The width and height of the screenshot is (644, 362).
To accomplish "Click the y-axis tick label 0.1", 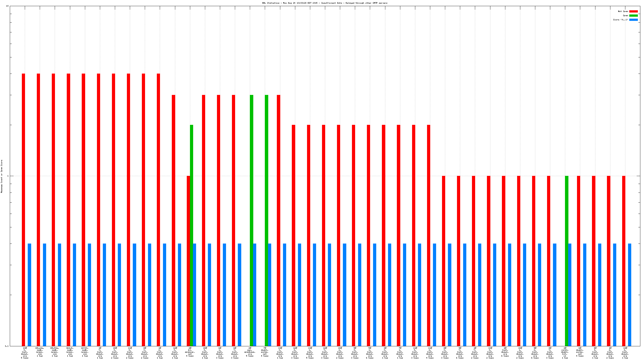I will pos(7,346).
